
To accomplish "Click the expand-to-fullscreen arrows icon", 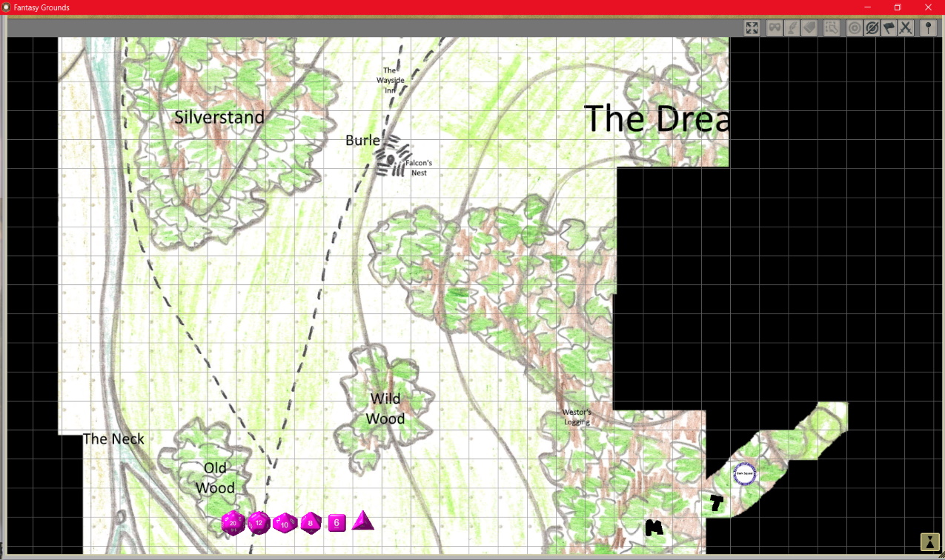I will tap(752, 28).
